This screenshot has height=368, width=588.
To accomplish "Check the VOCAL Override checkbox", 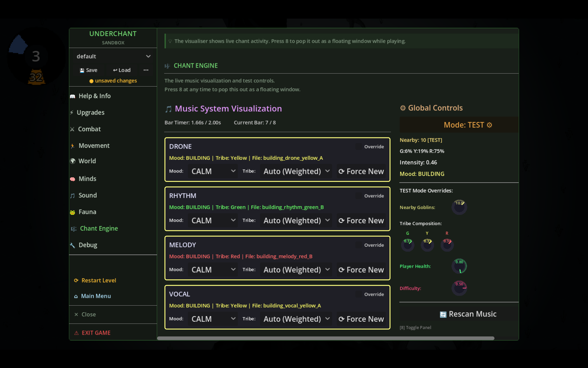I will (x=359, y=294).
